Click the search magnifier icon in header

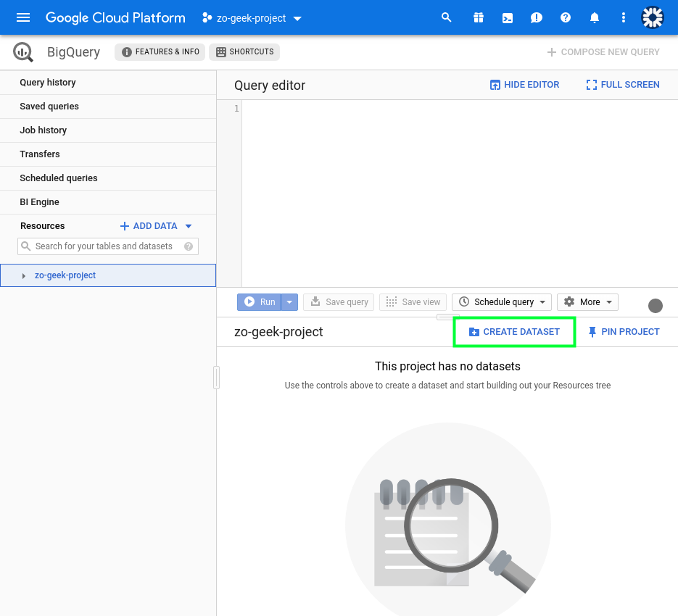tap(446, 17)
